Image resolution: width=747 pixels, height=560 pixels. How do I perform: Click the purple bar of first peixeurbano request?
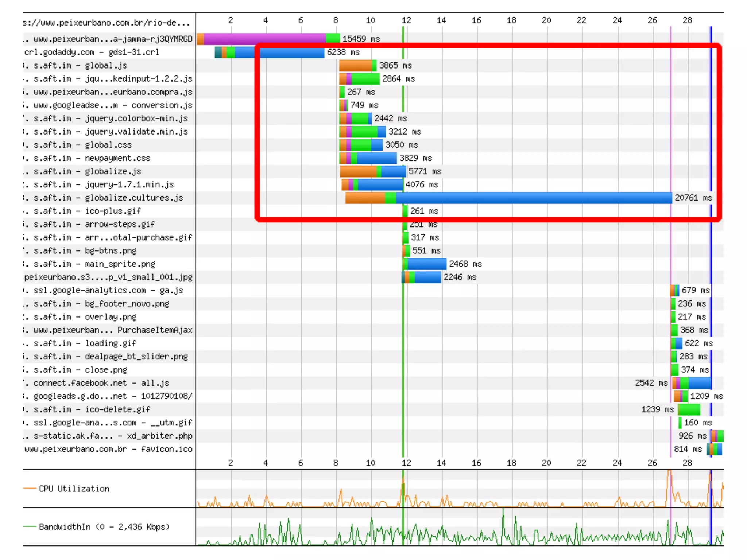point(264,39)
